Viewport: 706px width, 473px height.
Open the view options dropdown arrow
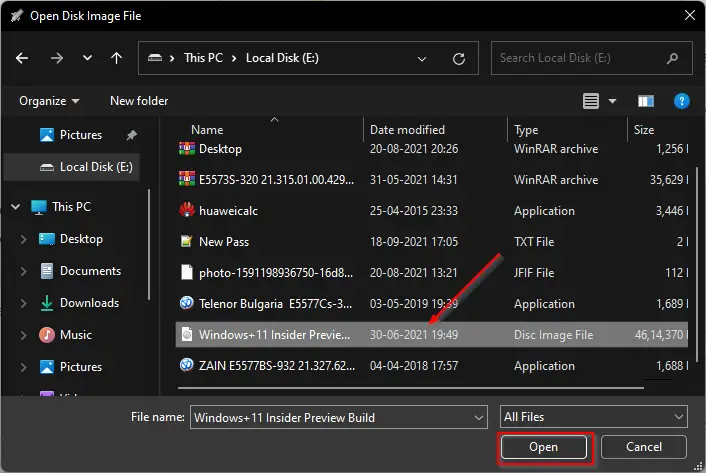pyautogui.click(x=612, y=101)
